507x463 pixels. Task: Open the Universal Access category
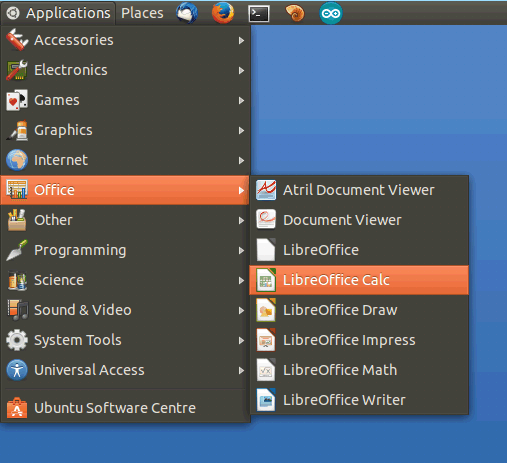[x=125, y=370]
